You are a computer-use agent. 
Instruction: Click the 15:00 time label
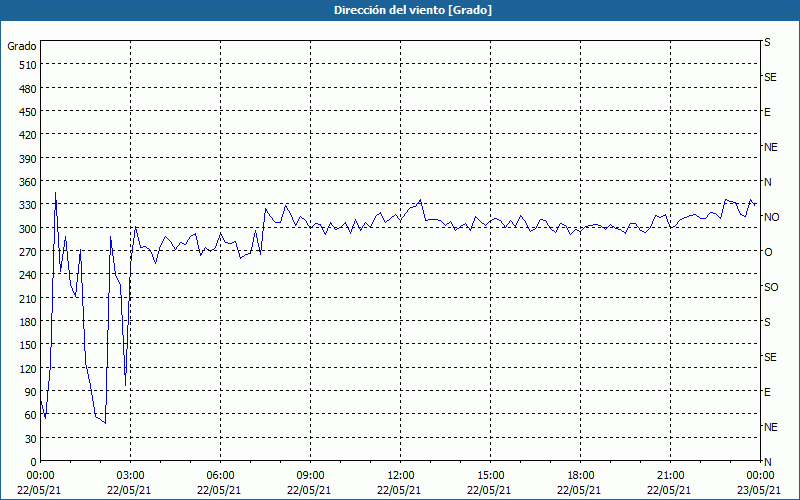click(490, 476)
